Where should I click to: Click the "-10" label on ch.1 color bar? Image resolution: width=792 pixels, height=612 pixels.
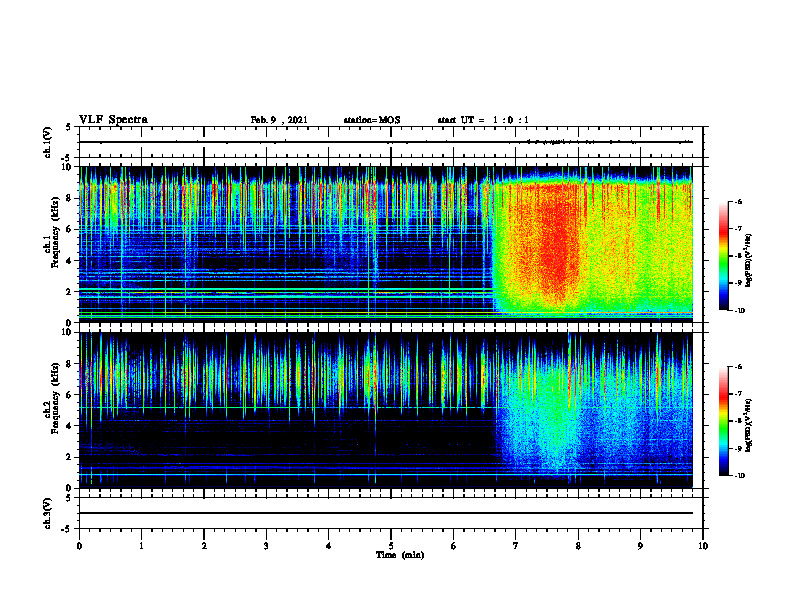[x=739, y=311]
